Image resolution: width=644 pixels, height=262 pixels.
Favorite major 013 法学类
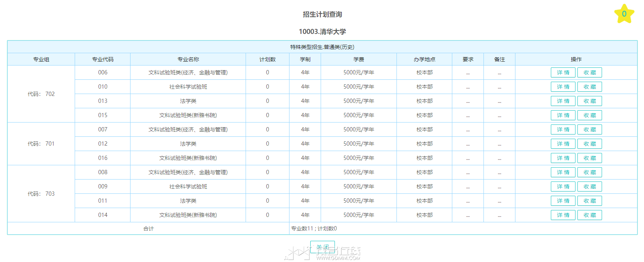pos(590,101)
